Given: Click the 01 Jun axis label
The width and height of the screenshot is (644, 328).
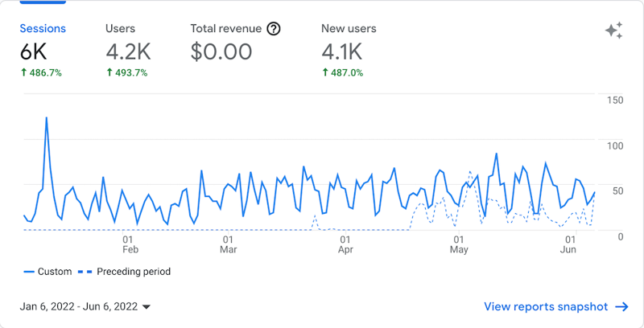Looking at the screenshot, I should pos(568,244).
